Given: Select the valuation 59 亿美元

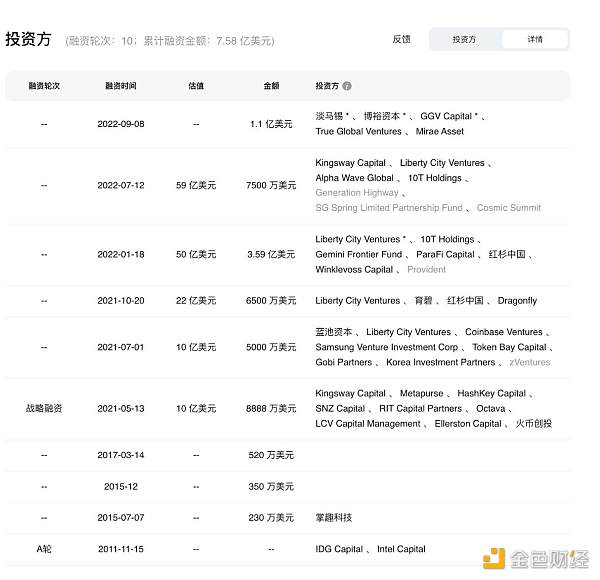Looking at the screenshot, I should [196, 186].
